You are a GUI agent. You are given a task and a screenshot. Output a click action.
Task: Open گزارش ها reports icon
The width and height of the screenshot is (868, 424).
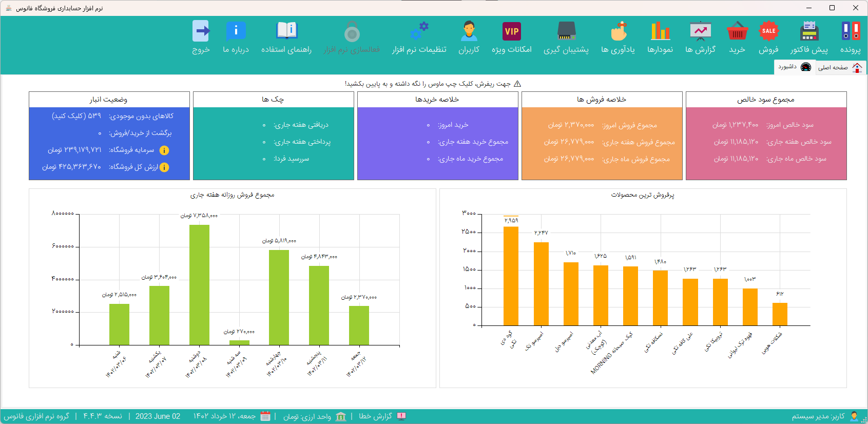pos(701,31)
